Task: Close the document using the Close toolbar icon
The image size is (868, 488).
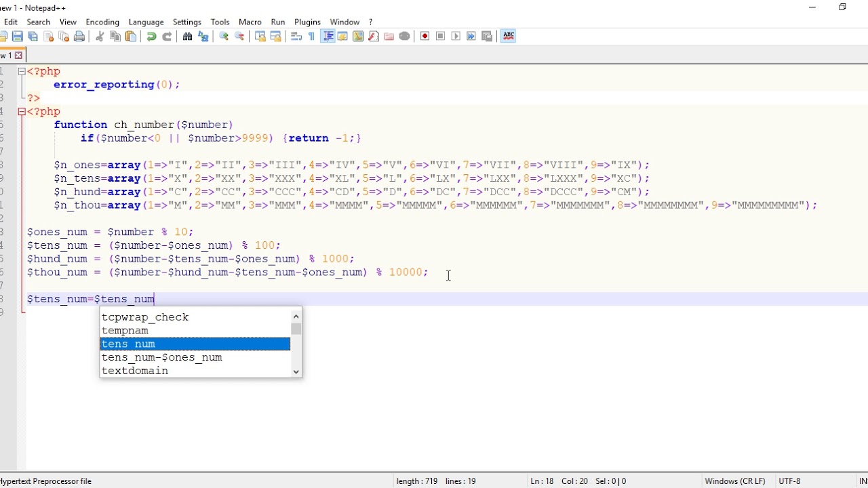Action: tap(49, 36)
